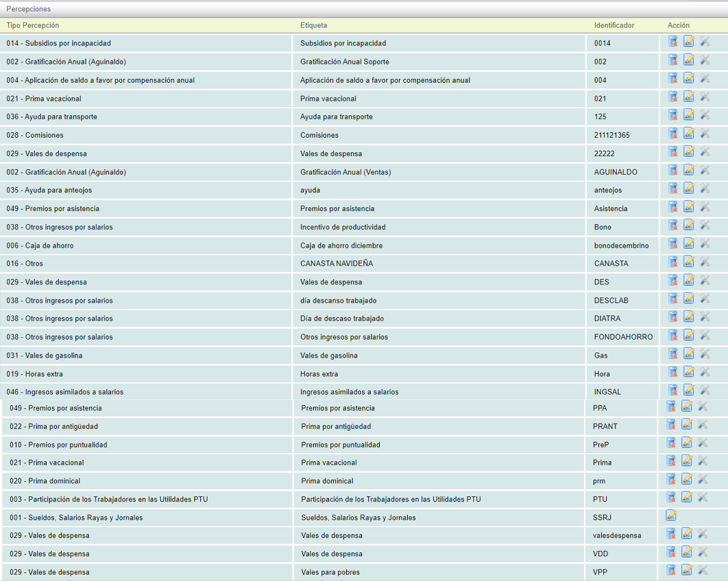
Task: Select the Incentivo de productividad label cell
Action: (x=343, y=227)
